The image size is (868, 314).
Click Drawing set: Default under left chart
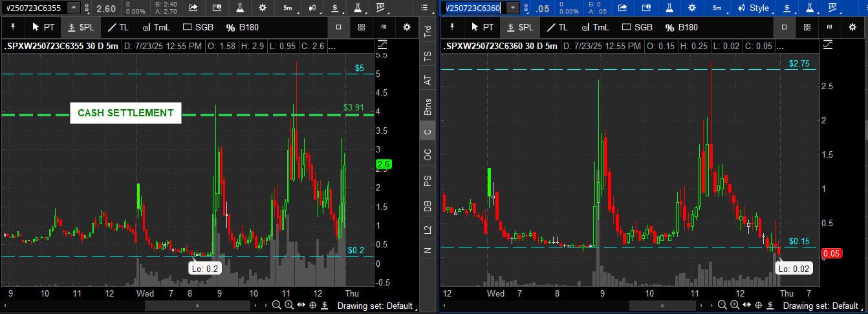(x=375, y=306)
